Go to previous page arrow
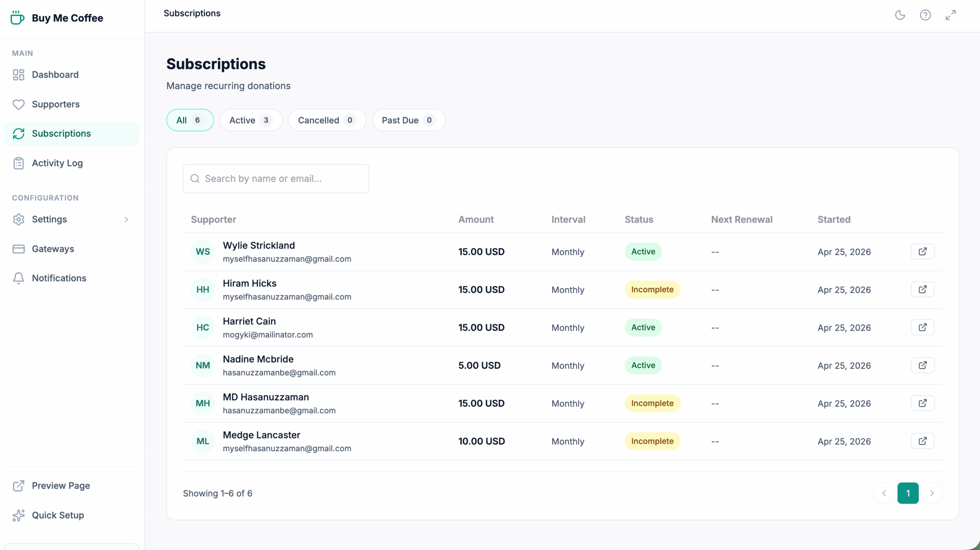 pos(884,493)
